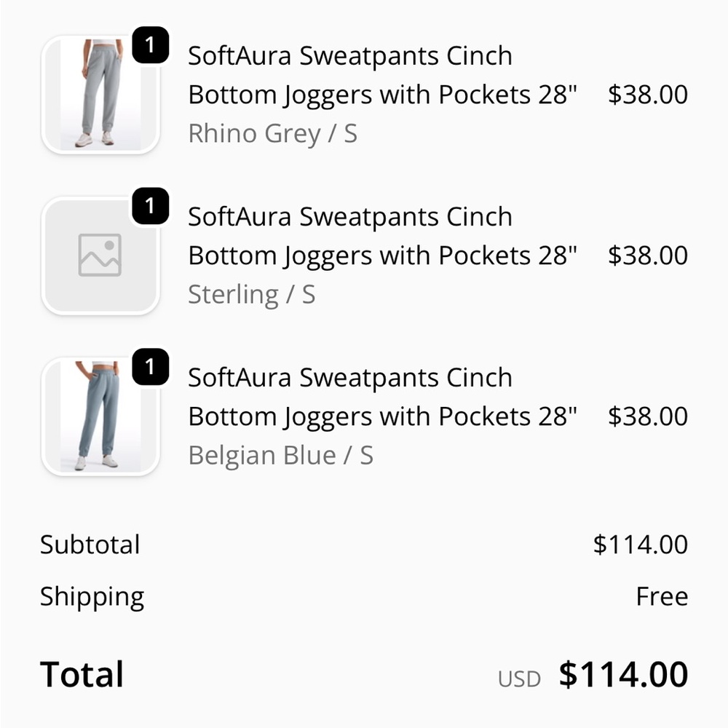728x728 pixels.
Task: Select the Rhino Grey / S variant label
Action: (273, 133)
